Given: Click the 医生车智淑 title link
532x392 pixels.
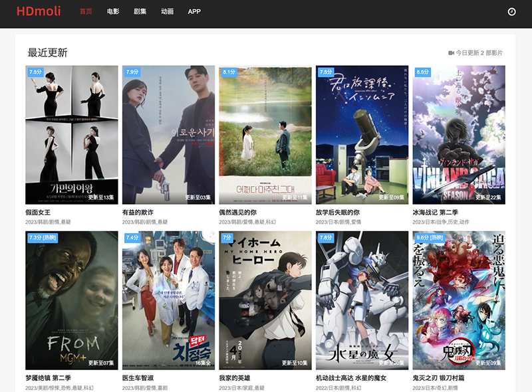Looking at the screenshot, I should [138, 378].
